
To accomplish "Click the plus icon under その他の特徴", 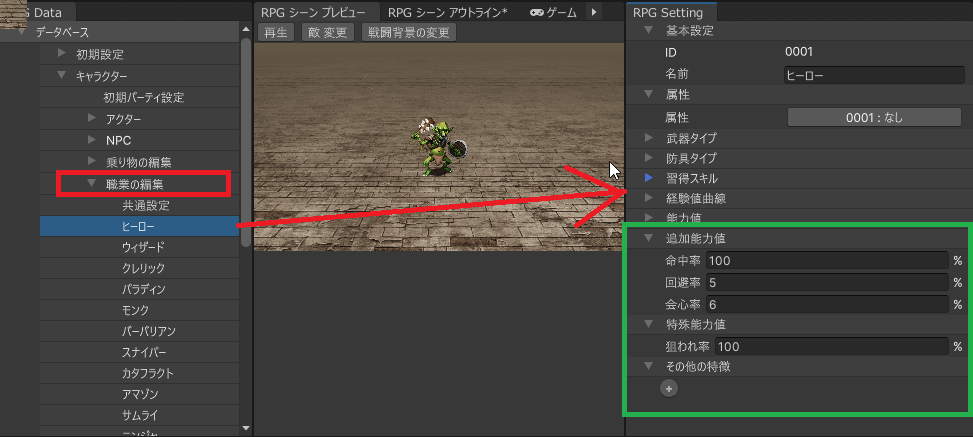I will [669, 388].
